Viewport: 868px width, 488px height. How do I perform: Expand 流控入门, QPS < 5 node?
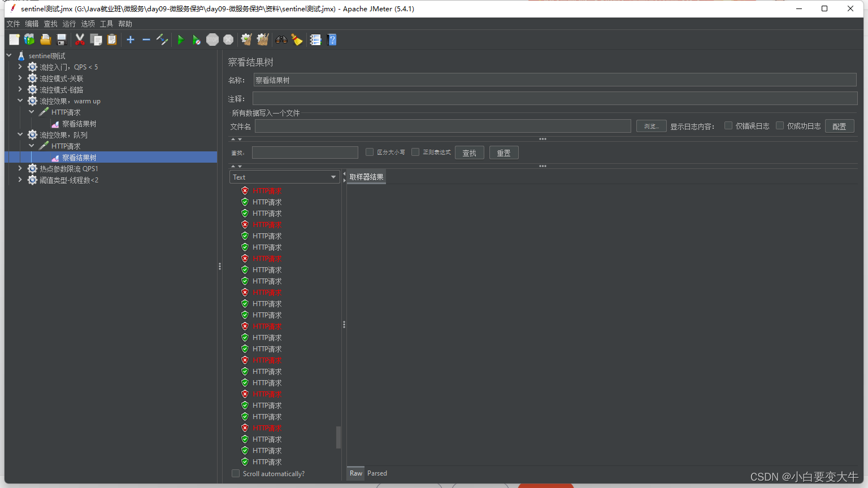coord(20,67)
